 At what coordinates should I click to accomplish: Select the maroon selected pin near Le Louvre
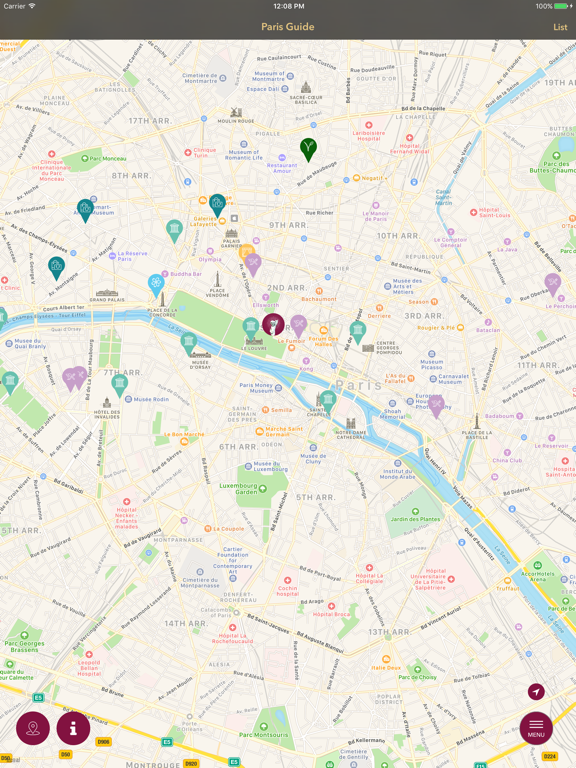pyautogui.click(x=273, y=324)
